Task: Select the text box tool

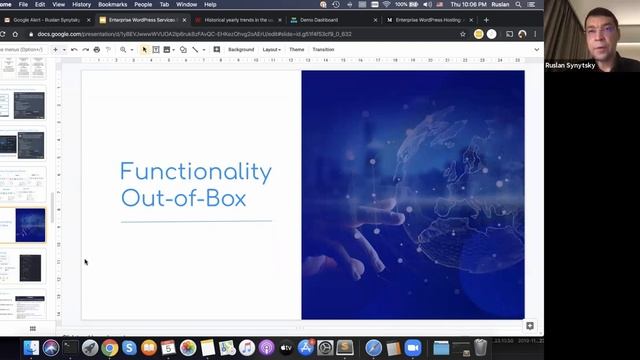Action: pos(156,49)
